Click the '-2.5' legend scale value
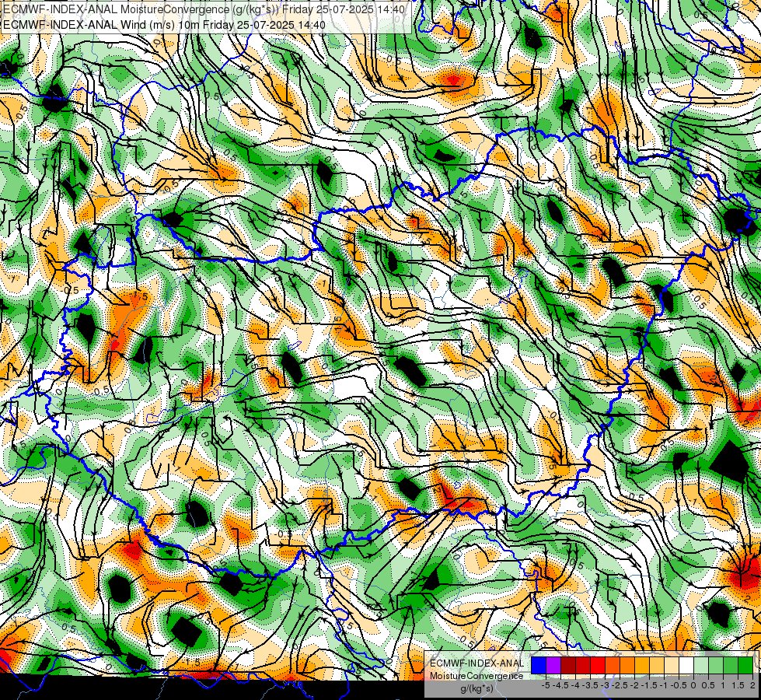 tap(620, 685)
